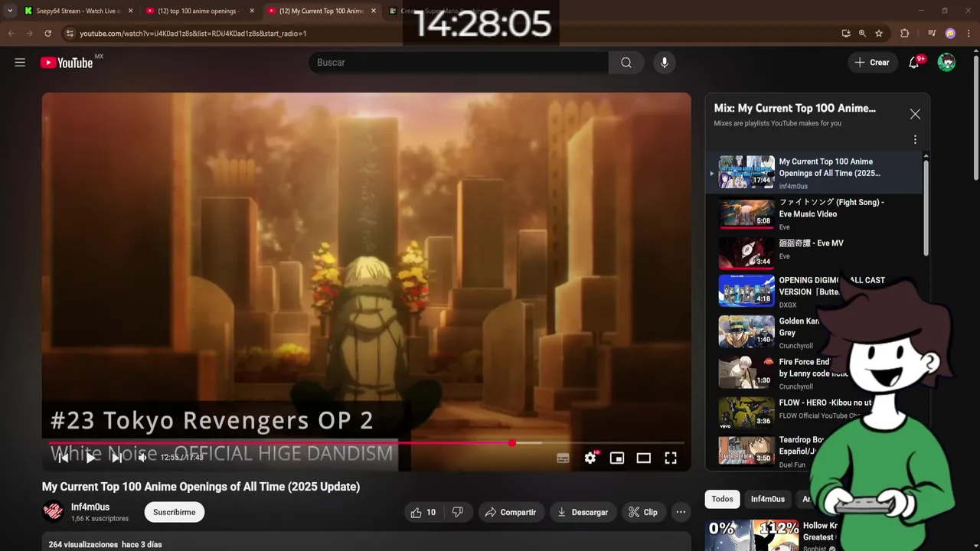
Task: Open the browser extensions puzzle icon
Action: pos(905,34)
